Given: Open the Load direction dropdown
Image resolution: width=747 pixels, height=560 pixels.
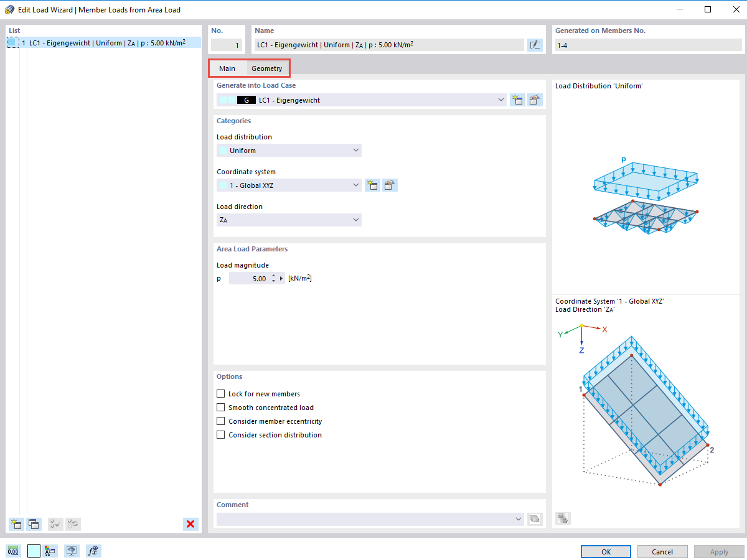Looking at the screenshot, I should coord(356,220).
